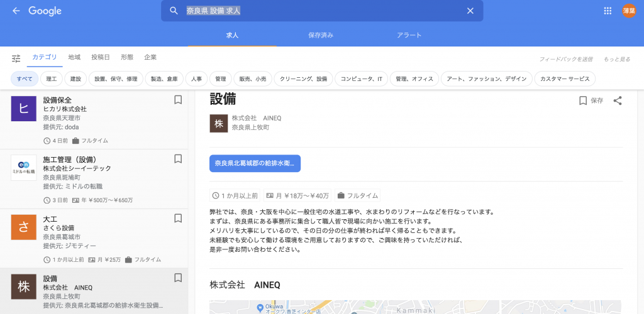Click the もっと見る link
Viewport: 644px width, 314px height.
coord(616,60)
